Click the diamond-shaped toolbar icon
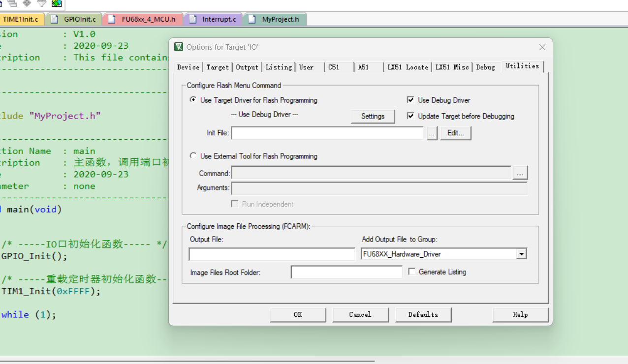The image size is (628, 364). pos(27,3)
